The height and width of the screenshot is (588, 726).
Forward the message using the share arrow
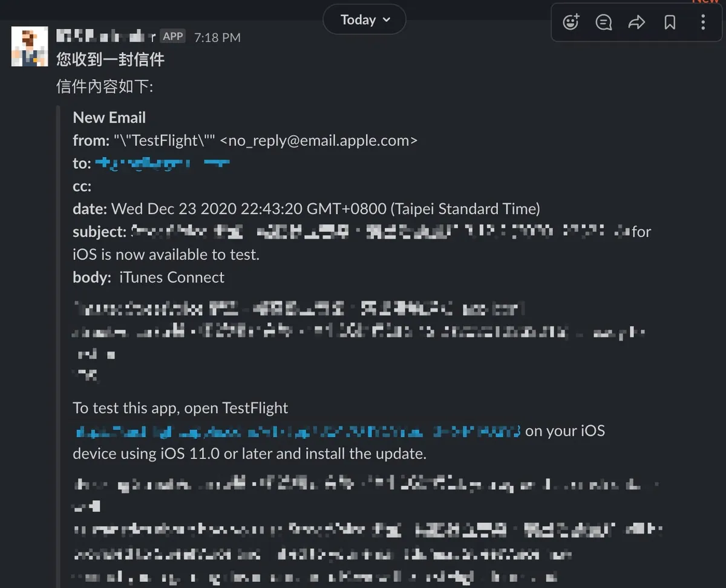(x=636, y=22)
